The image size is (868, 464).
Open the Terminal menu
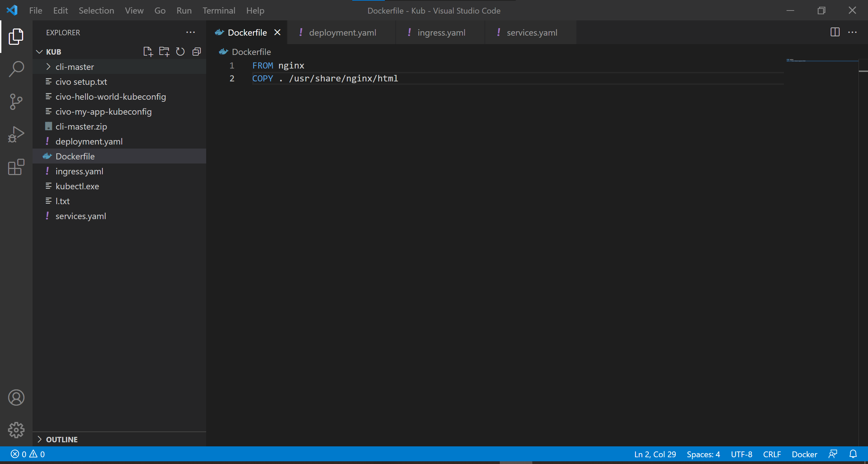(x=219, y=10)
